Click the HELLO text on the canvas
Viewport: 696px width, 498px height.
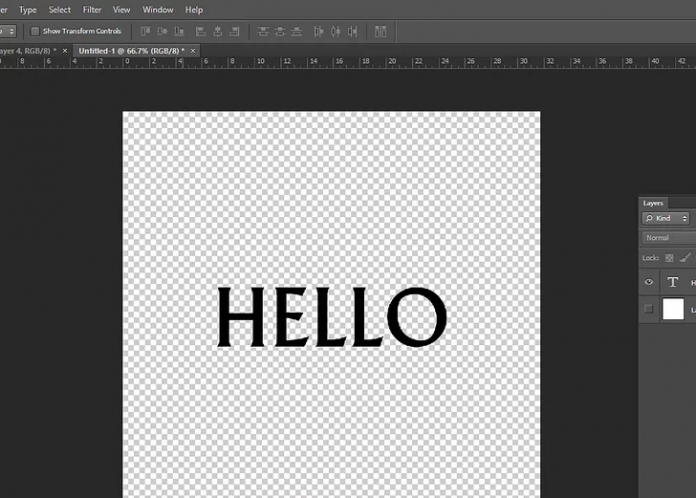pyautogui.click(x=331, y=316)
